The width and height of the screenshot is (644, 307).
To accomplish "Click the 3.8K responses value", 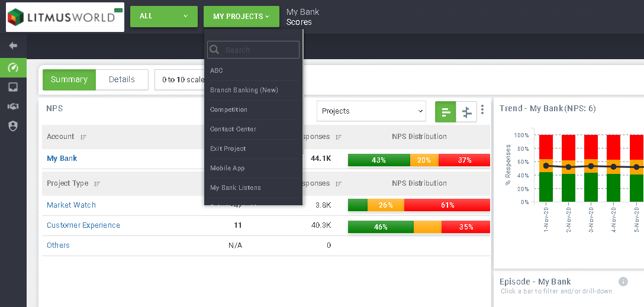I will (x=323, y=205).
